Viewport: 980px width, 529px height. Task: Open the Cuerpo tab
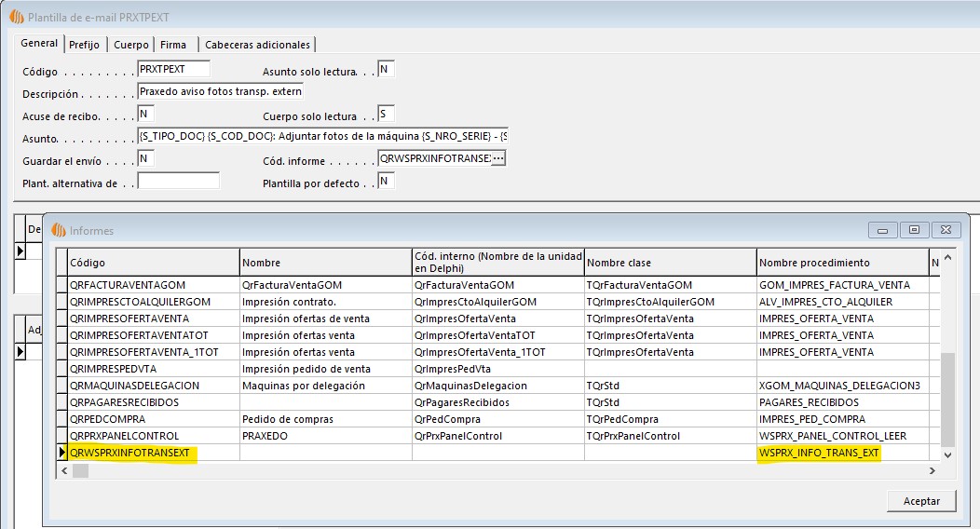pos(131,44)
